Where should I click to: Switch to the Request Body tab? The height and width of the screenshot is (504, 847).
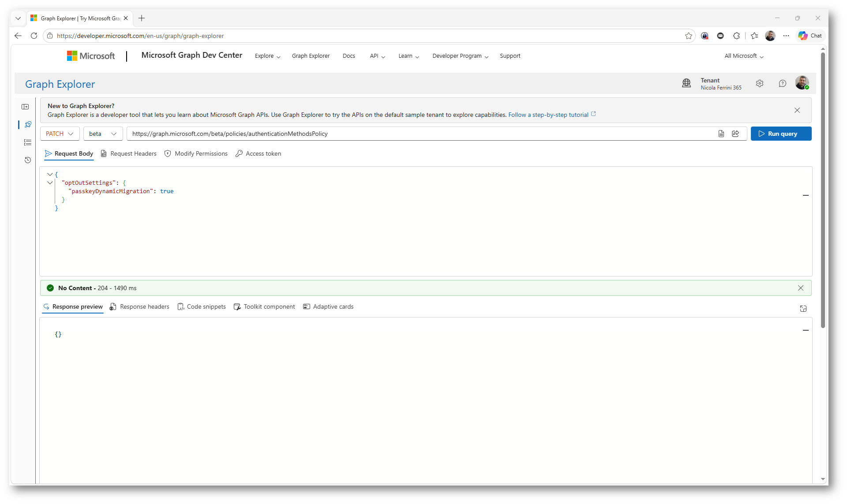(x=69, y=153)
